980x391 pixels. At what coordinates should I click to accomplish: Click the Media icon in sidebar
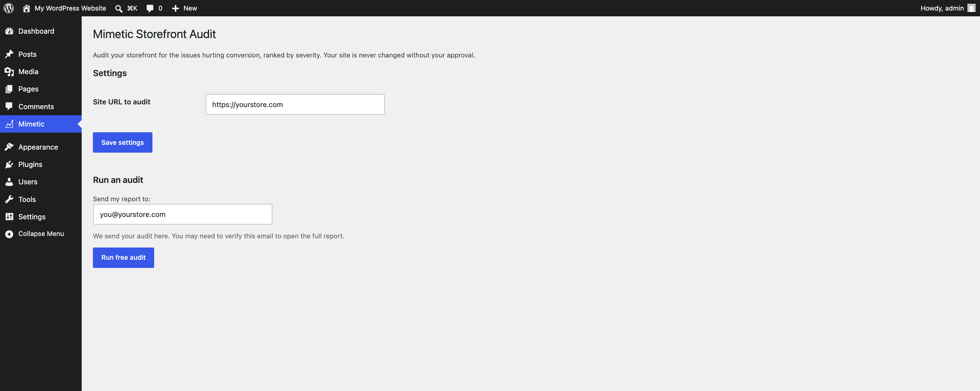9,72
